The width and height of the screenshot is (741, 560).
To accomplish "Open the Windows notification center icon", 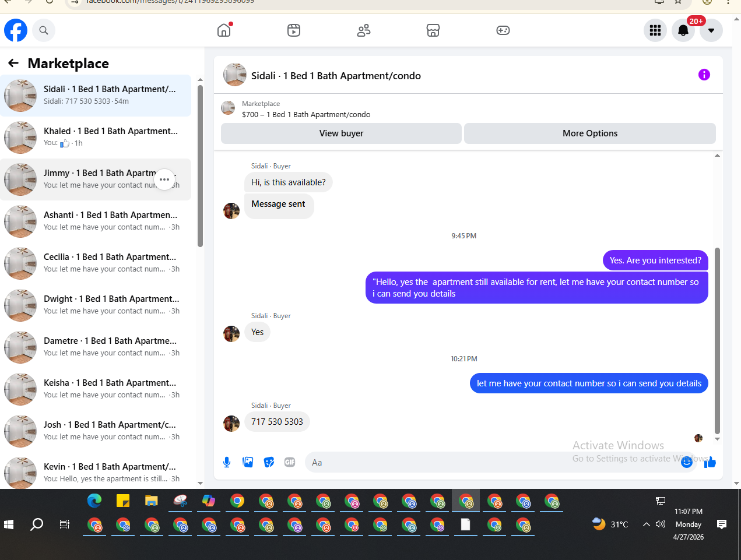I will (722, 524).
